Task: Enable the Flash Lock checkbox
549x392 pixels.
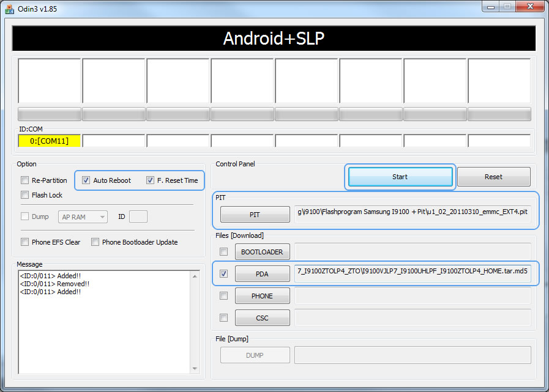Action: tap(24, 195)
